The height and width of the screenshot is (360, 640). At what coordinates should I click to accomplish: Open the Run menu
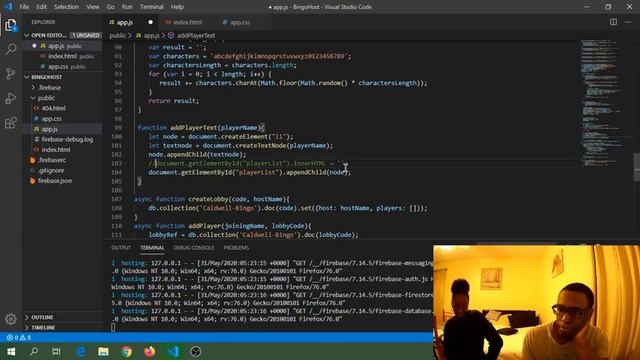127,7
